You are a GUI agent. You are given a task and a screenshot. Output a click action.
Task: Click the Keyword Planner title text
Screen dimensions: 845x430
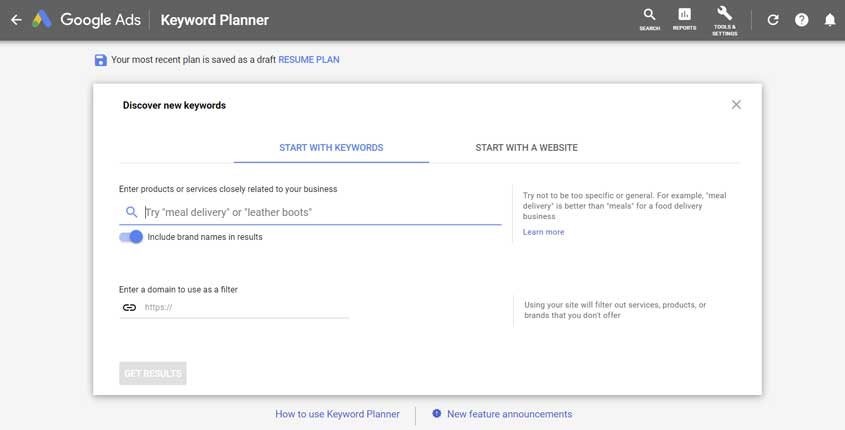click(214, 20)
